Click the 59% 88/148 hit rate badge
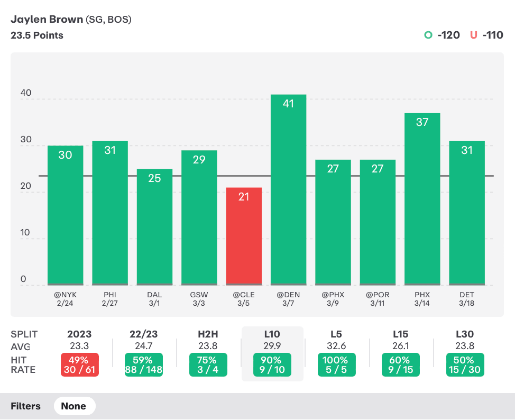The width and height of the screenshot is (515, 420). point(143,365)
